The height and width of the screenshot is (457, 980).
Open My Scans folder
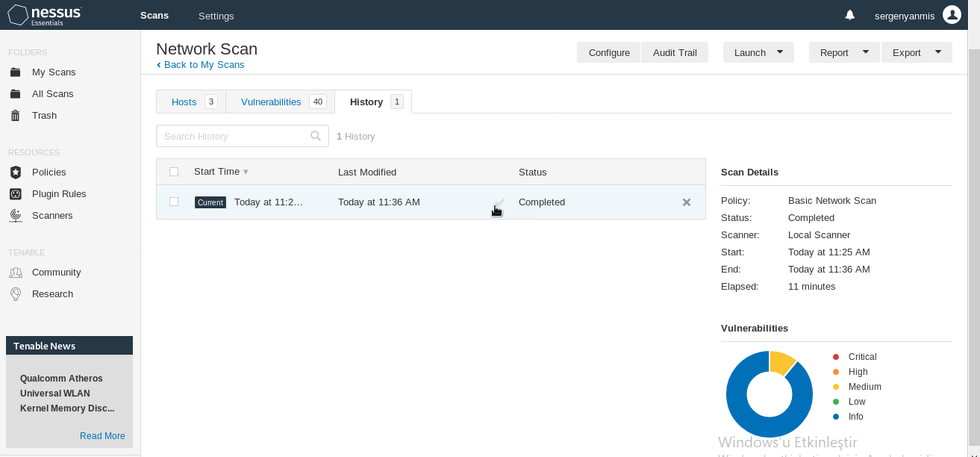pos(54,72)
